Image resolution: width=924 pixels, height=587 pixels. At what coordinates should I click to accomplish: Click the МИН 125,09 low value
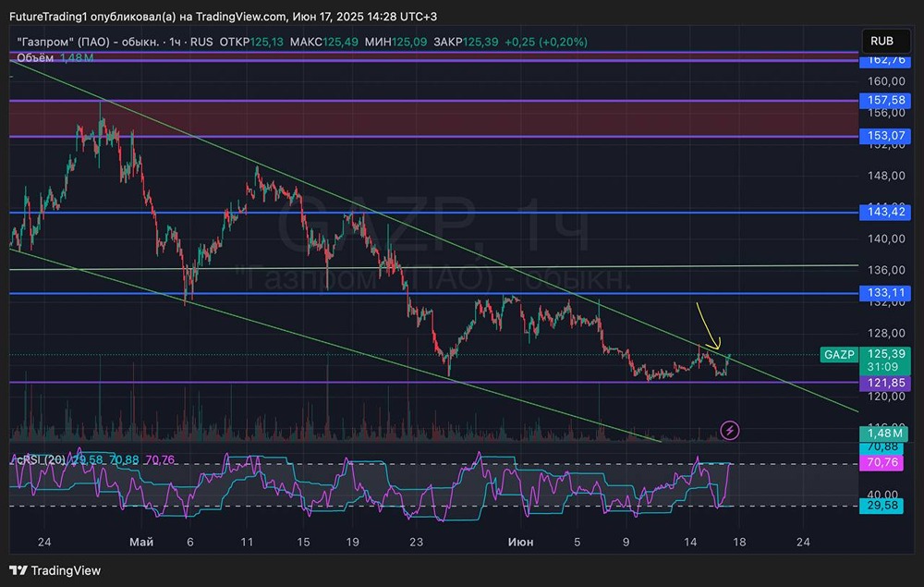[x=396, y=42]
